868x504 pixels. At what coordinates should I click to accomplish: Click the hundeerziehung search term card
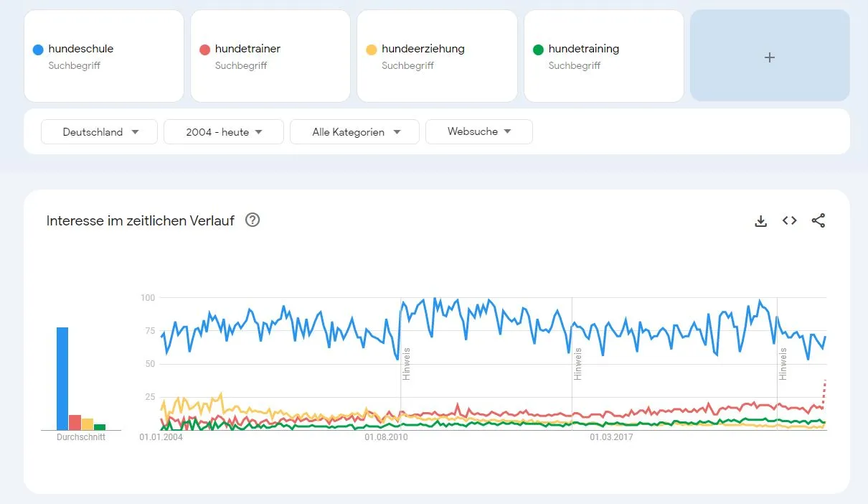pyautogui.click(x=437, y=56)
